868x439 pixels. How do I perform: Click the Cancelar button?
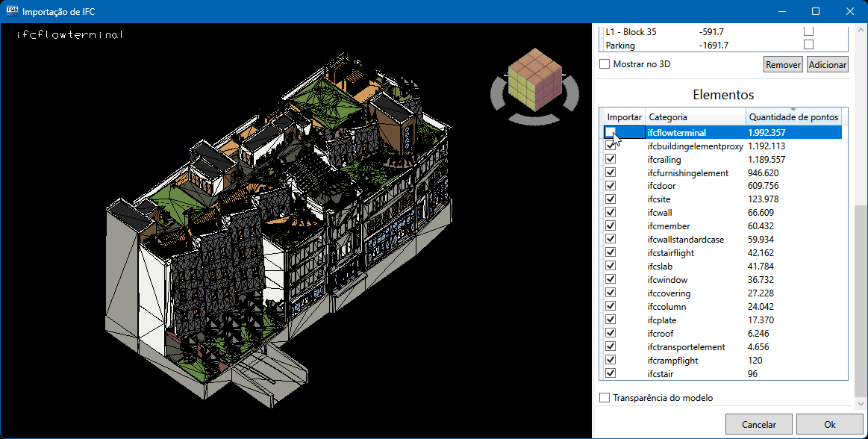coord(758,424)
